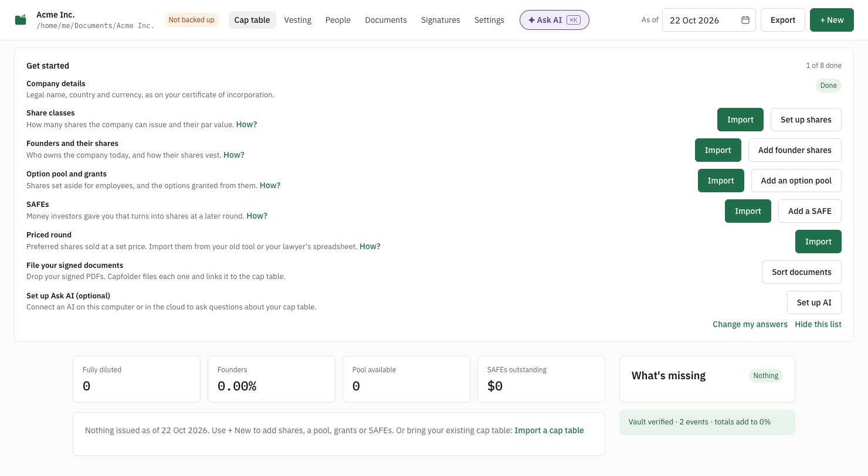
Task: Click the Change my answers link
Action: coord(750,325)
